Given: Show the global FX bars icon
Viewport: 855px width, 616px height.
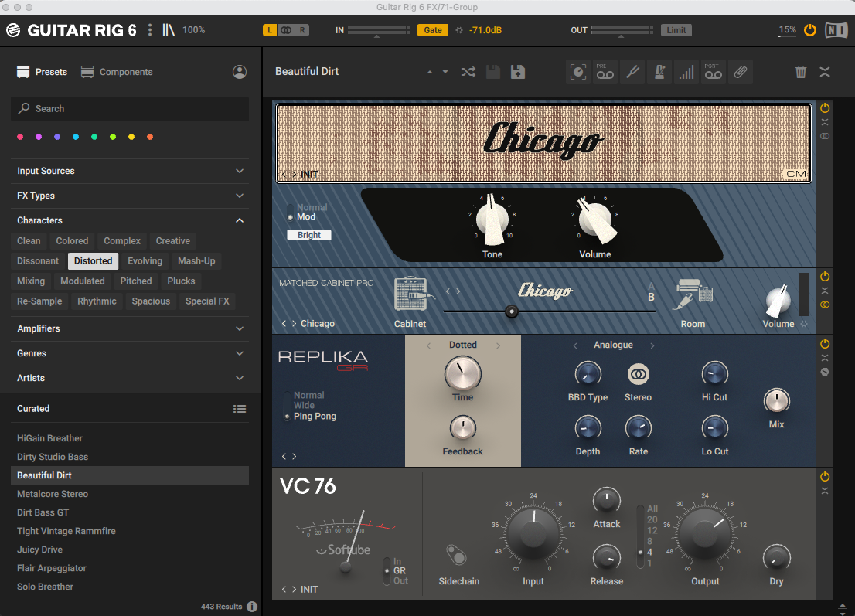Looking at the screenshot, I should click(686, 72).
